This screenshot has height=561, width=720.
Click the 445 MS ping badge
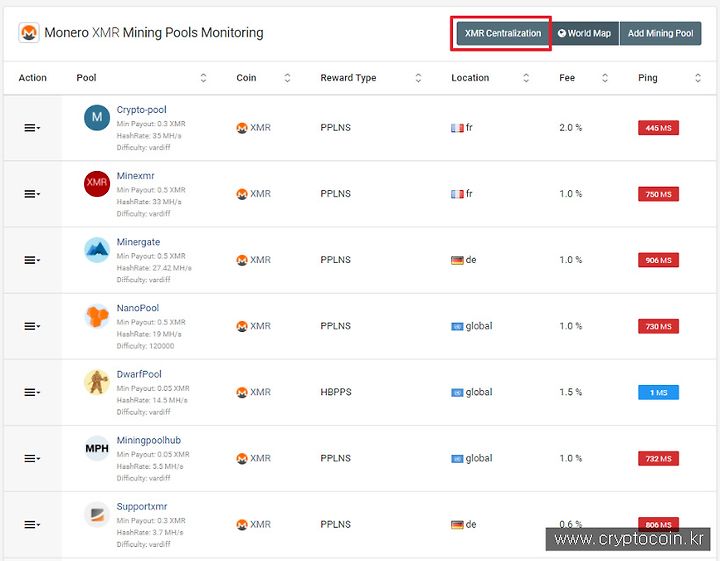pos(658,128)
